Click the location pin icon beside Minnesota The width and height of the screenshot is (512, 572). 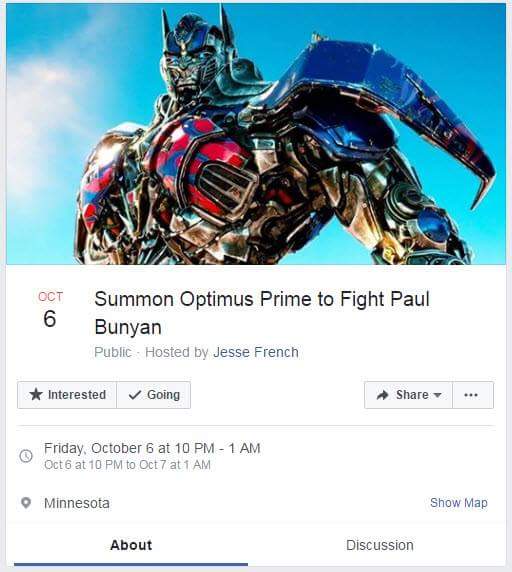pyautogui.click(x=26, y=503)
